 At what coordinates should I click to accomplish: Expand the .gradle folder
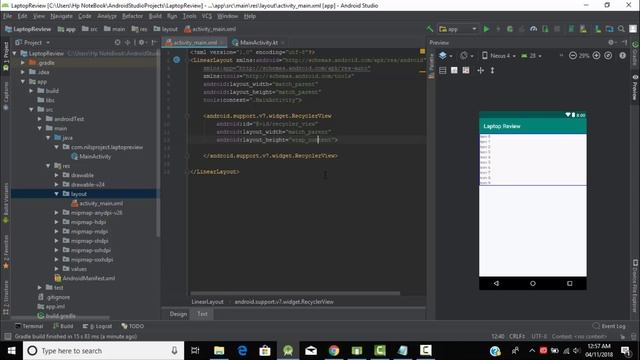coord(23,63)
